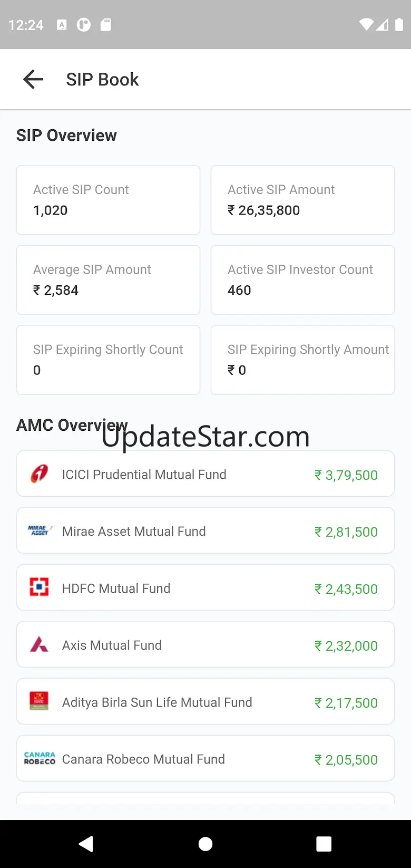Open SIP Expiring Shortly Count card
Image resolution: width=411 pixels, height=868 pixels.
[108, 360]
